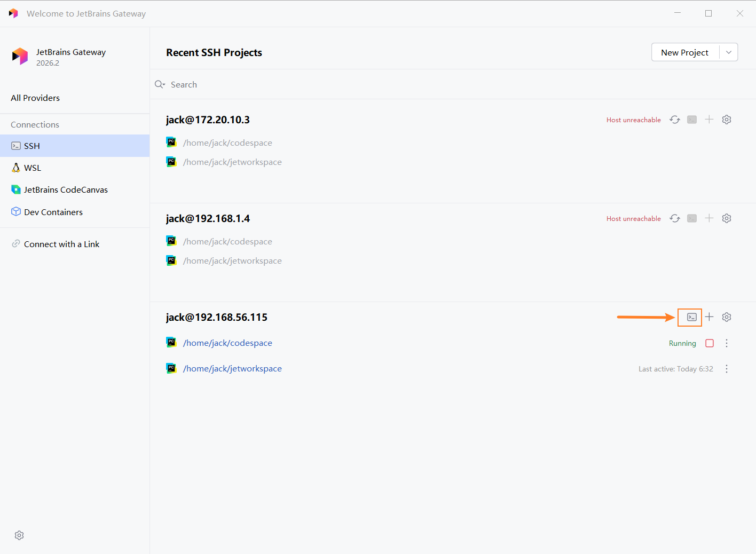Click the JetBrains Gateway logo in sidebar
This screenshot has height=554, width=756.
click(20, 56)
